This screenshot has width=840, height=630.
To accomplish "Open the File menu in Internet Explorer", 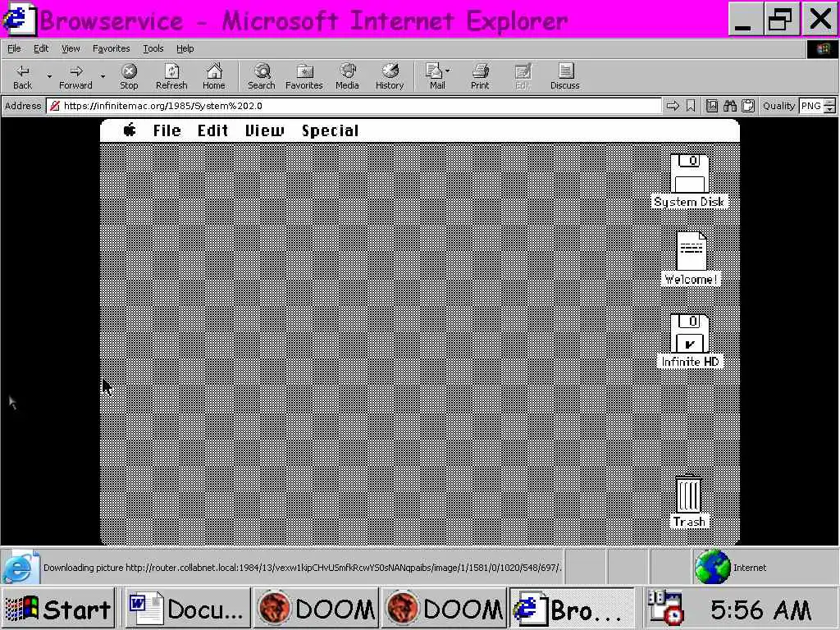I will pos(14,48).
